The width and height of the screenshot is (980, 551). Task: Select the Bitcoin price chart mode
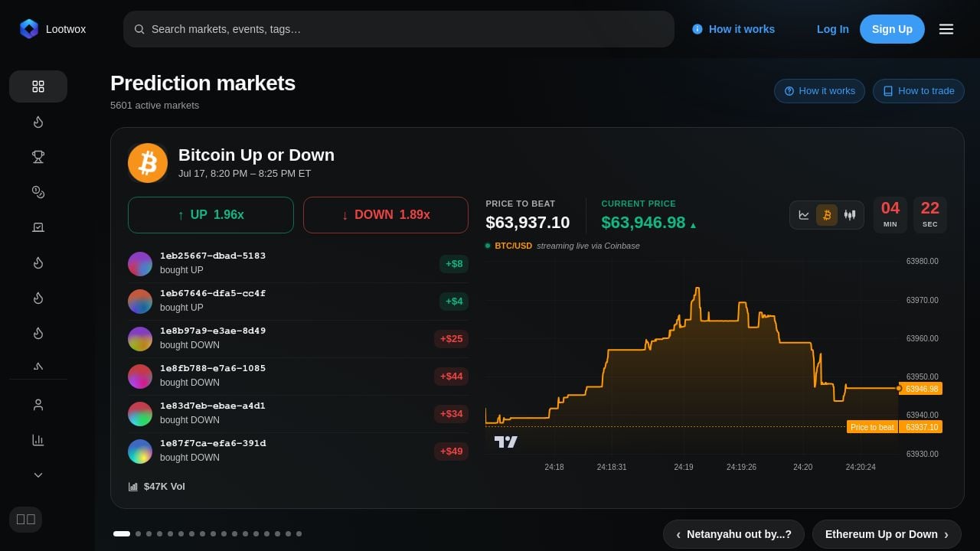(x=827, y=215)
